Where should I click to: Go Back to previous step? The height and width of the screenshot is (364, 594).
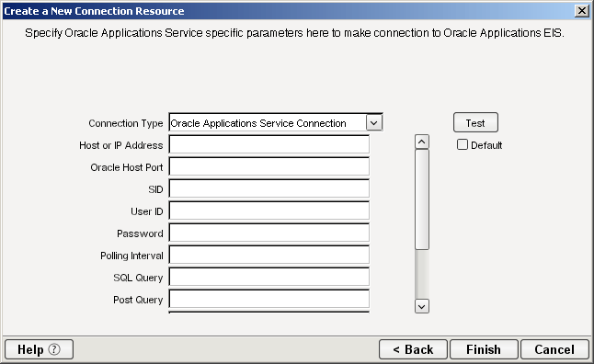point(413,349)
